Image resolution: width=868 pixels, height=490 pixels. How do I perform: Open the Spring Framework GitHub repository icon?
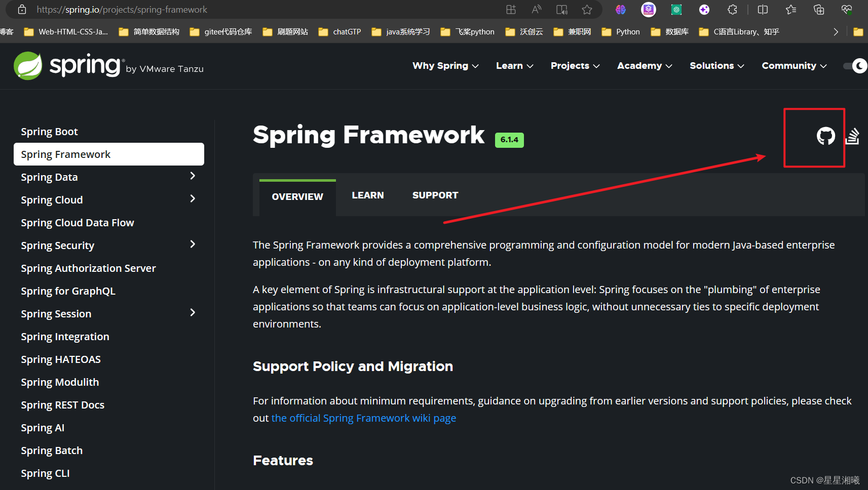[x=826, y=136]
